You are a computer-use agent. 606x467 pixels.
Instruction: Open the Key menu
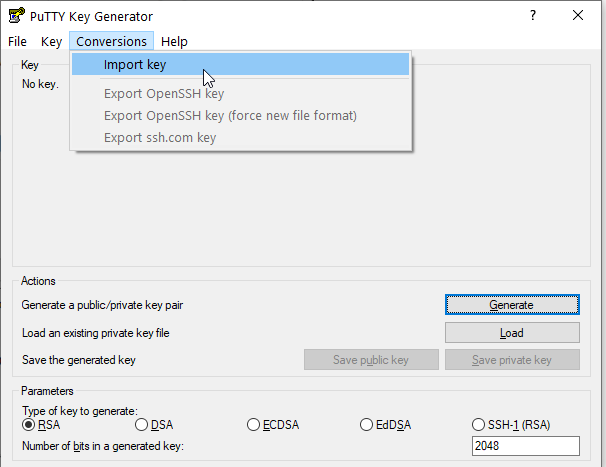[51, 41]
